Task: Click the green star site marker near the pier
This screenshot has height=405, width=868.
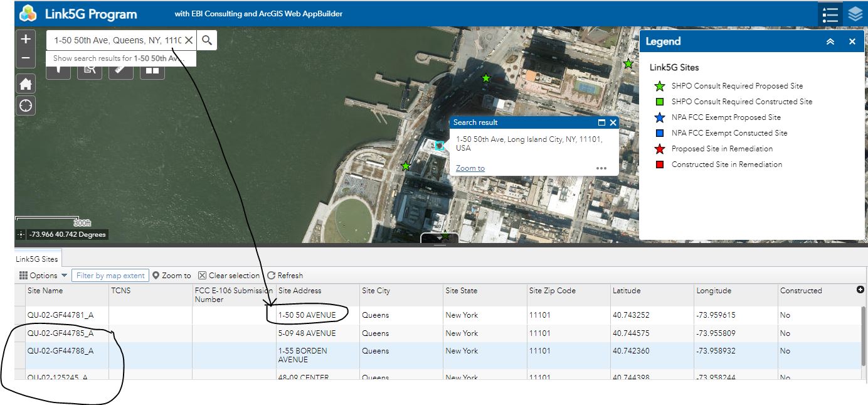Action: pyautogui.click(x=406, y=166)
